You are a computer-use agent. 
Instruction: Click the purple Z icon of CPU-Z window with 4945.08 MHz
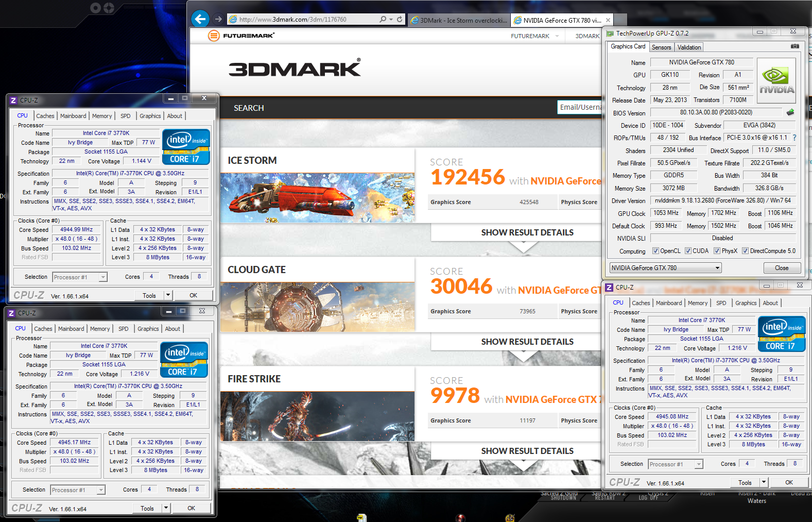coord(610,288)
